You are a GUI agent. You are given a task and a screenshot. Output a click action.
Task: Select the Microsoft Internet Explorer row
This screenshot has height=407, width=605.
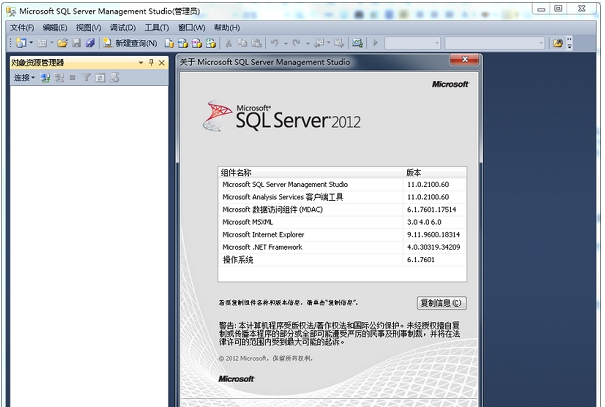tap(342, 235)
